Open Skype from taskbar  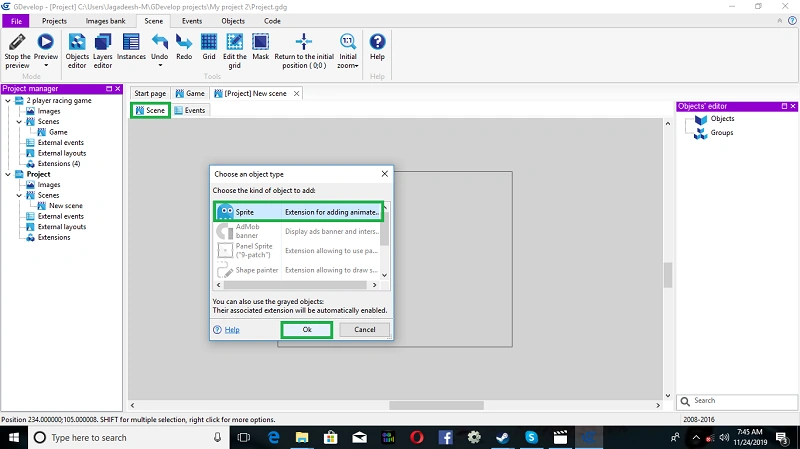[531, 437]
